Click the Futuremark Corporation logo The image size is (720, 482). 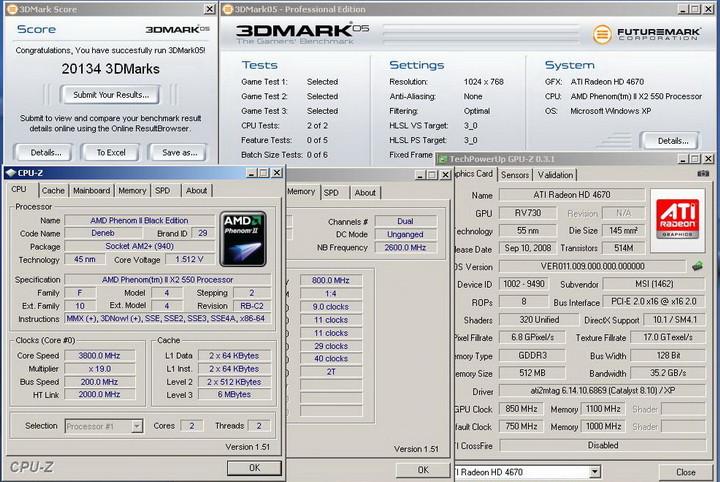(647, 34)
